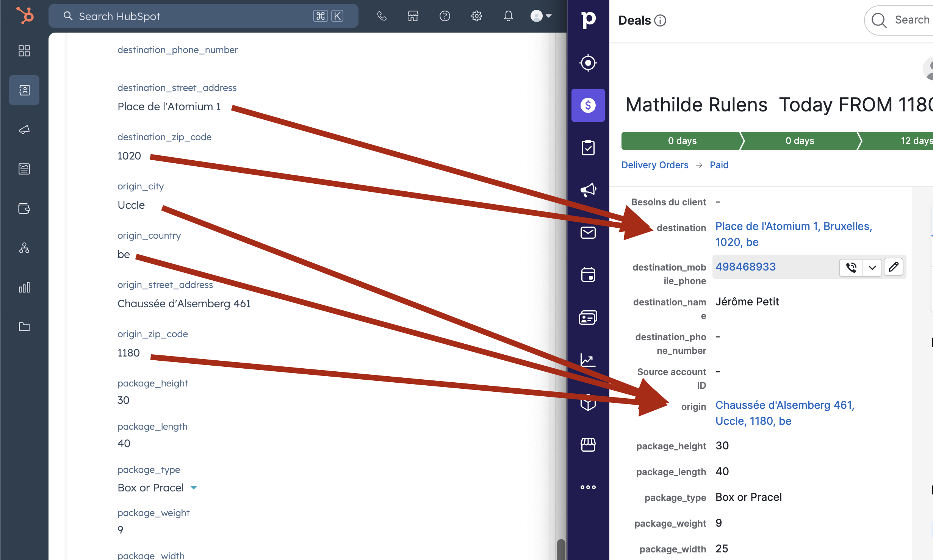933x560 pixels.
Task: Expand call options dropdown arrow
Action: coord(872,267)
